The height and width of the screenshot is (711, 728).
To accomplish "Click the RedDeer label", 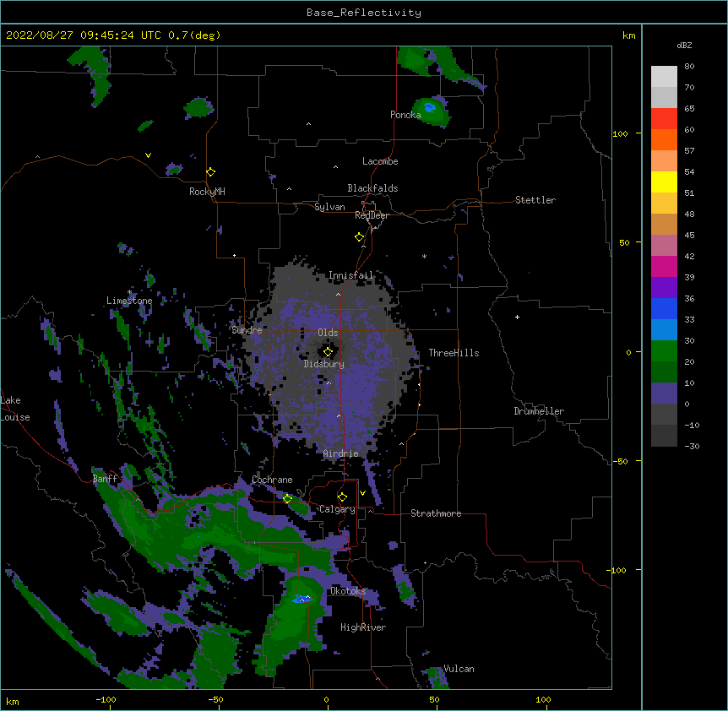I will coord(372,215).
